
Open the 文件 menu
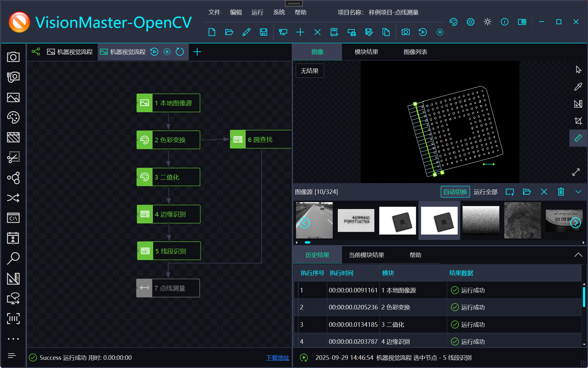pos(214,12)
